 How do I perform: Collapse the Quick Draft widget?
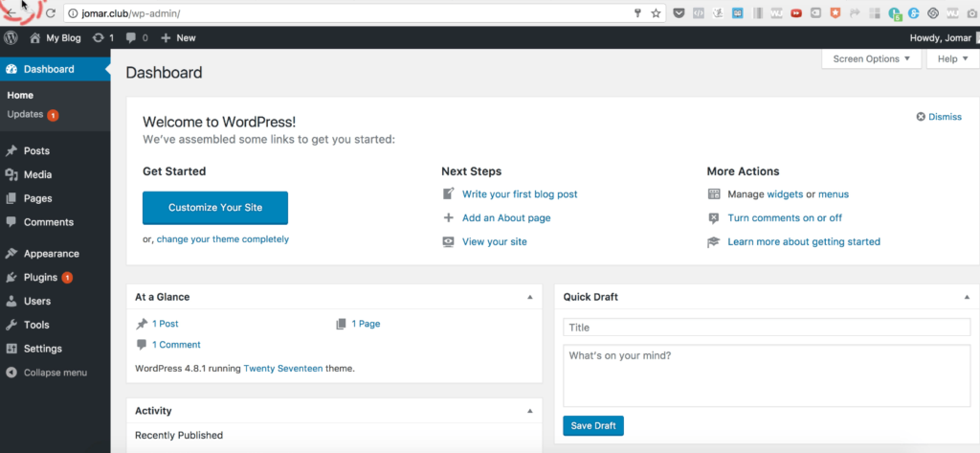(x=967, y=297)
